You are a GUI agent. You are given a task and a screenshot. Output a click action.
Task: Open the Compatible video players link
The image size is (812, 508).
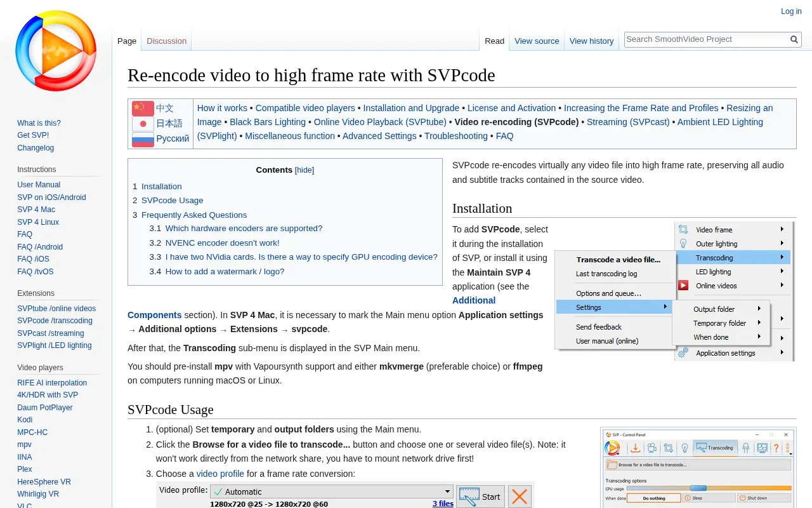point(305,108)
